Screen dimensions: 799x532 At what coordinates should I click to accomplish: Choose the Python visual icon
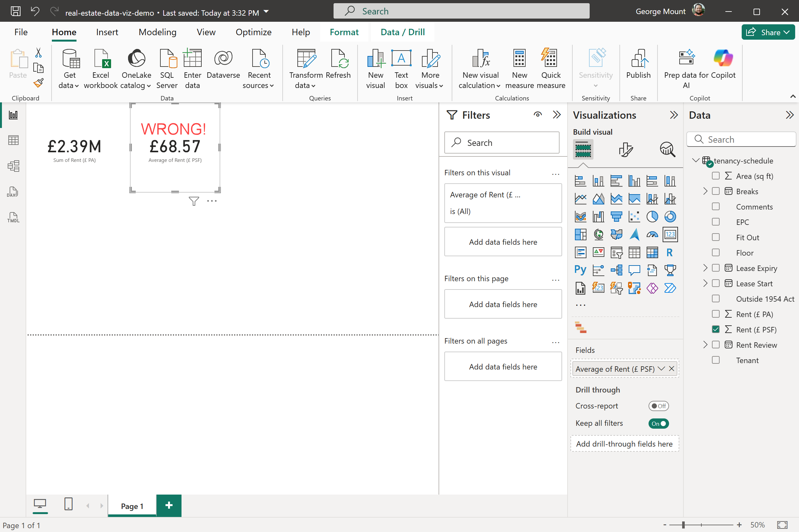(580, 270)
